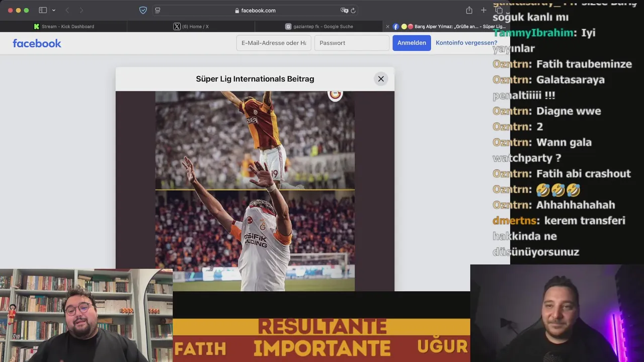Click chat username 'dmertns'

click(x=514, y=220)
